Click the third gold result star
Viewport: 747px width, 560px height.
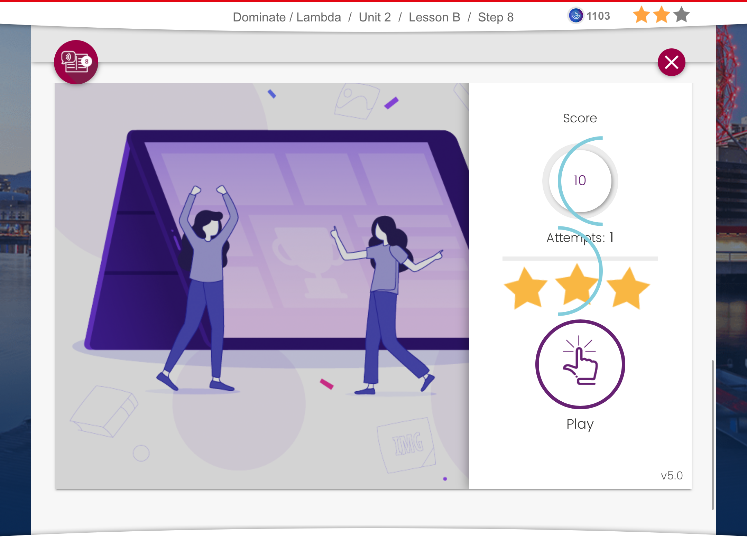pos(628,289)
